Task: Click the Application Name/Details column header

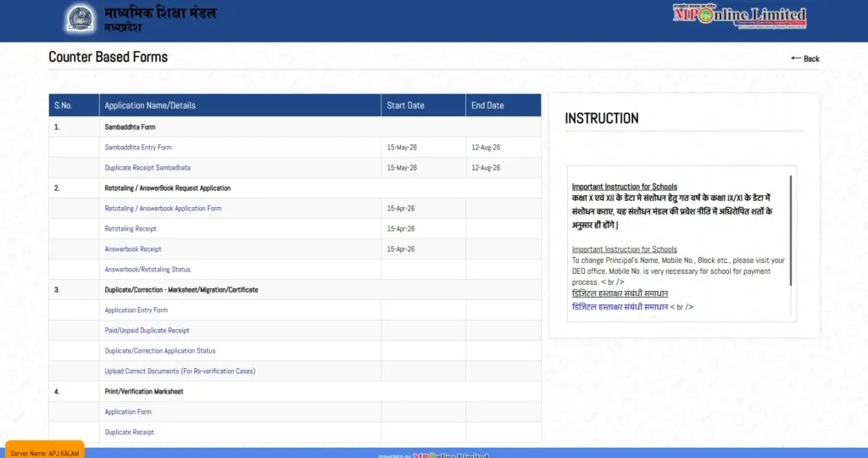Action: click(240, 105)
